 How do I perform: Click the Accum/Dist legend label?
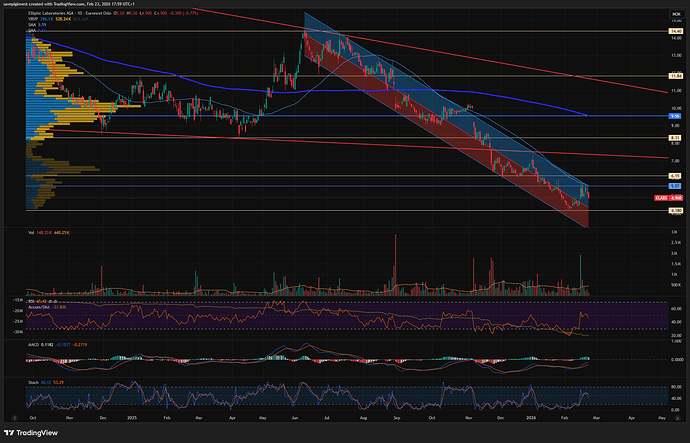(38, 306)
